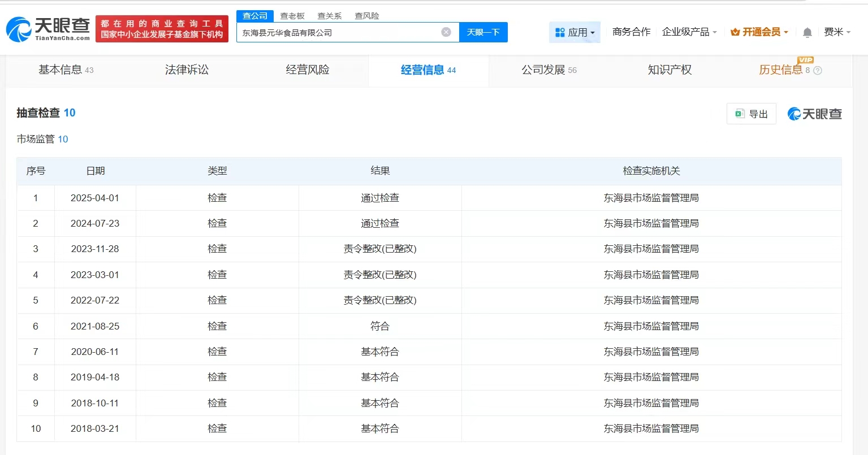Click the date 2020-06-11
Image resolution: width=868 pixels, height=455 pixels.
tap(95, 352)
